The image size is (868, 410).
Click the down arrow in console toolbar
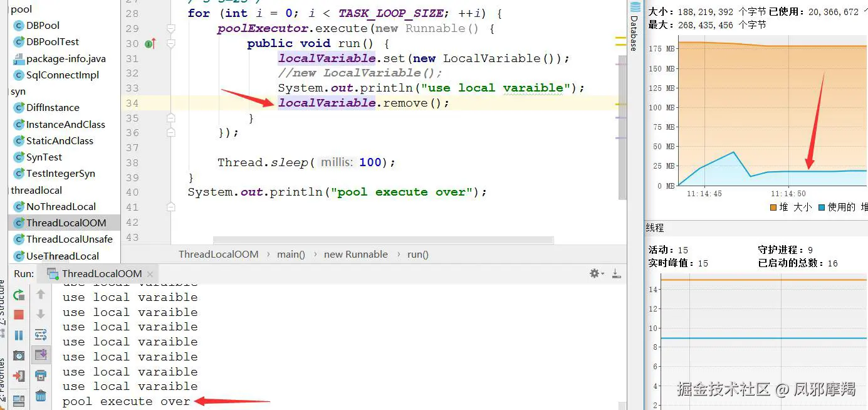[41, 314]
